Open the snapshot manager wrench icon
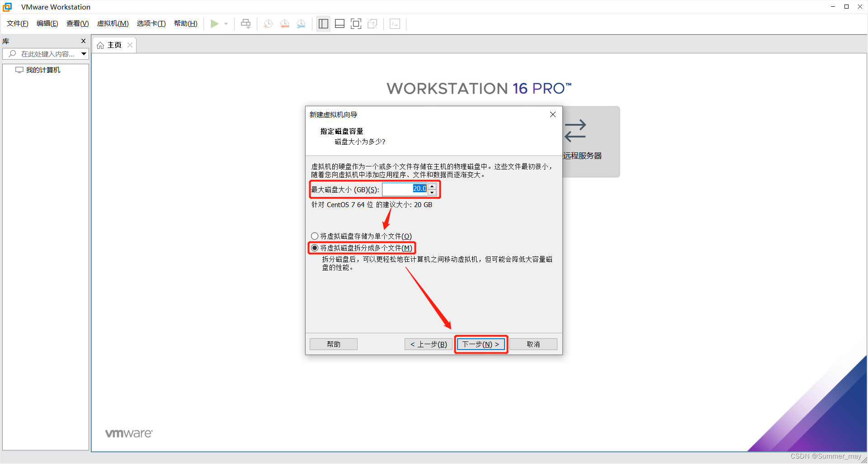868x464 pixels. 301,24
